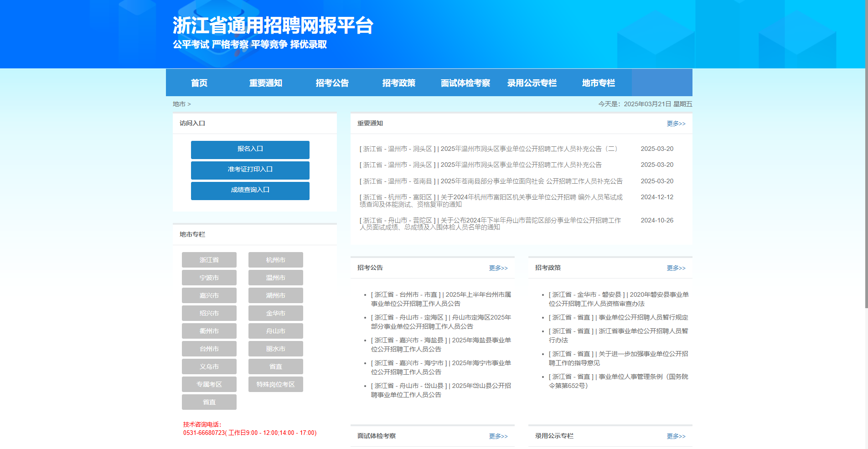Viewport: 868px width, 449px height.
Task: Click the 准考证打印入口 admission ticket printing button
Action: (250, 170)
